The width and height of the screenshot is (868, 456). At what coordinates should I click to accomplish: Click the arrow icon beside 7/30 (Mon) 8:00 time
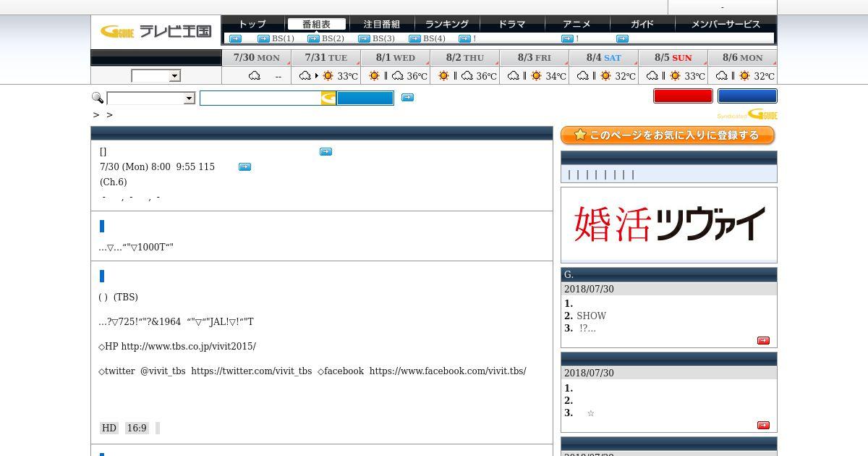(244, 166)
